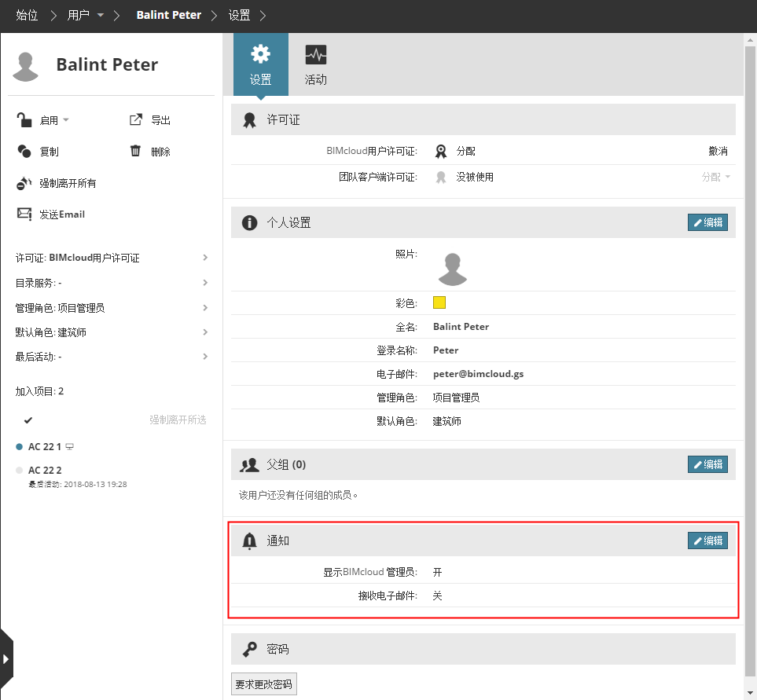Click the 父组 group icon

250,465
